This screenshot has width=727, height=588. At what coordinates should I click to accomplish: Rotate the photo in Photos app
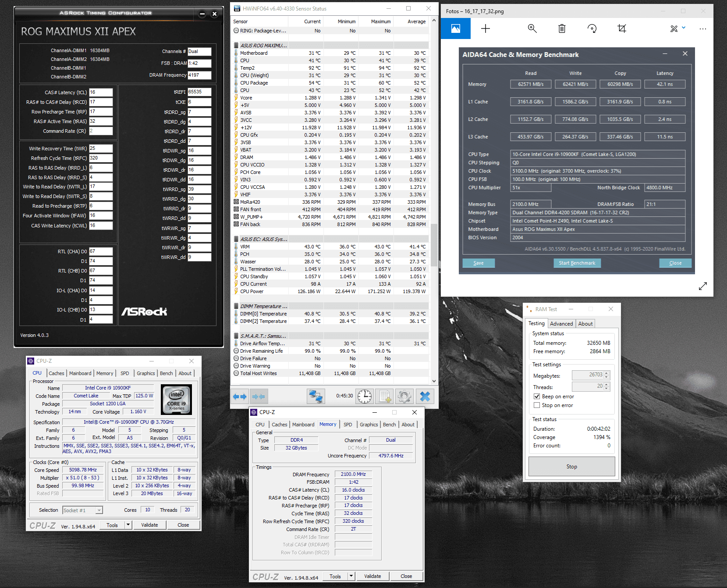click(592, 28)
